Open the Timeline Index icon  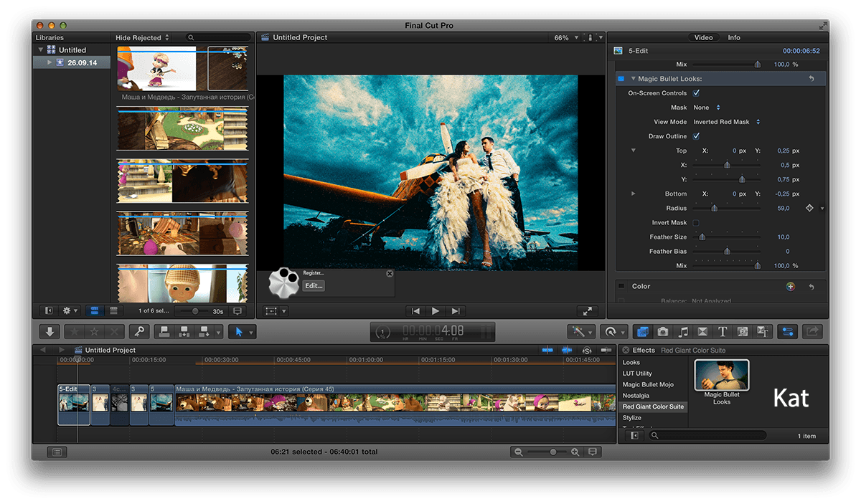[x=57, y=452]
